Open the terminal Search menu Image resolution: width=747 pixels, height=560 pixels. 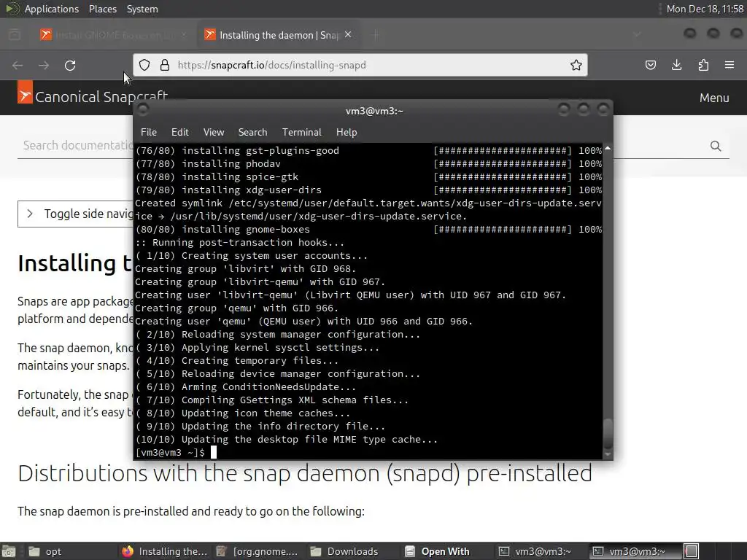click(x=252, y=133)
